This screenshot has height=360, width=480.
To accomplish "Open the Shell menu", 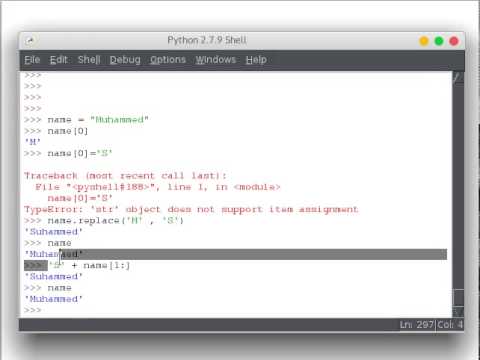I will (x=89, y=60).
